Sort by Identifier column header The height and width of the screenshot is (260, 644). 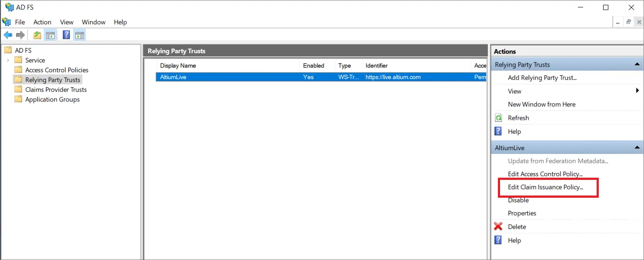(x=416, y=65)
